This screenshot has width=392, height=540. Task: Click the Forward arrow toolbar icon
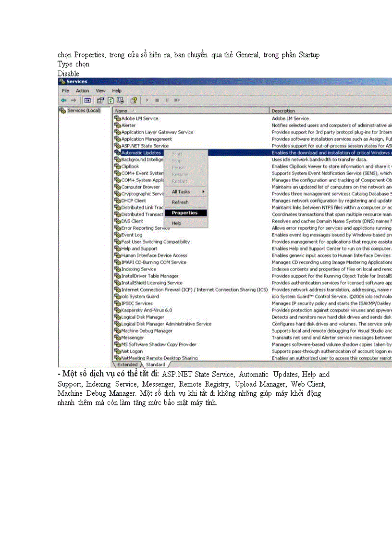(73, 100)
